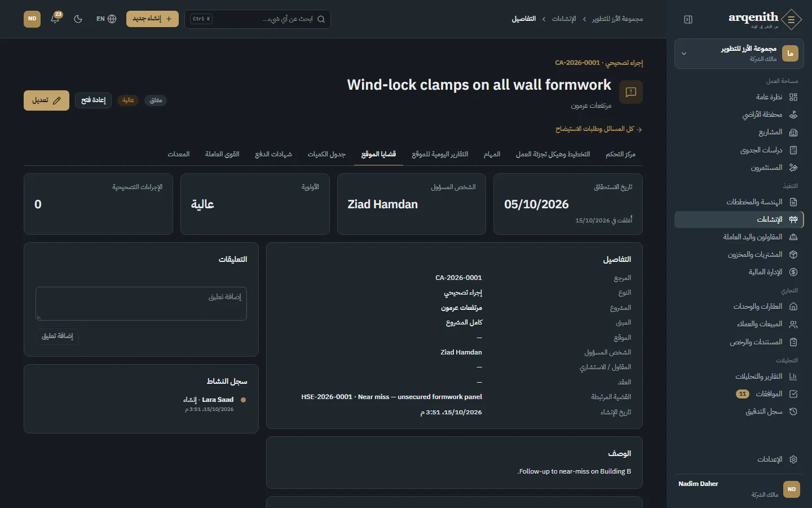Open المشتريات والمخزون procurement

point(738,255)
